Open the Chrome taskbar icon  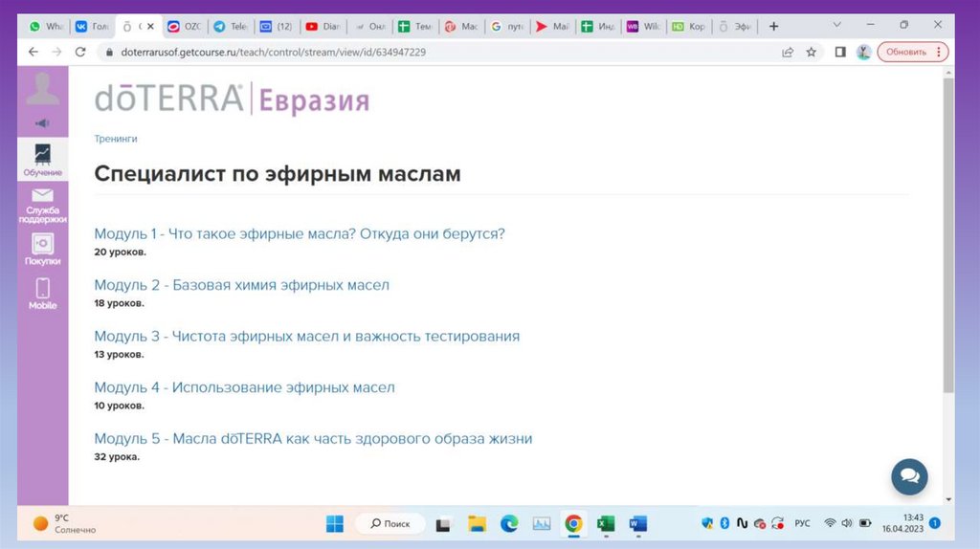click(x=573, y=523)
